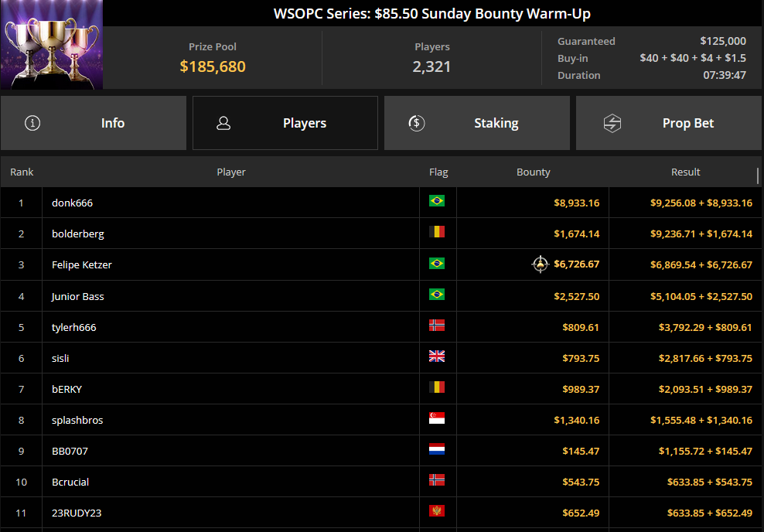Open the Staking tab
This screenshot has height=532, width=764.
click(476, 123)
